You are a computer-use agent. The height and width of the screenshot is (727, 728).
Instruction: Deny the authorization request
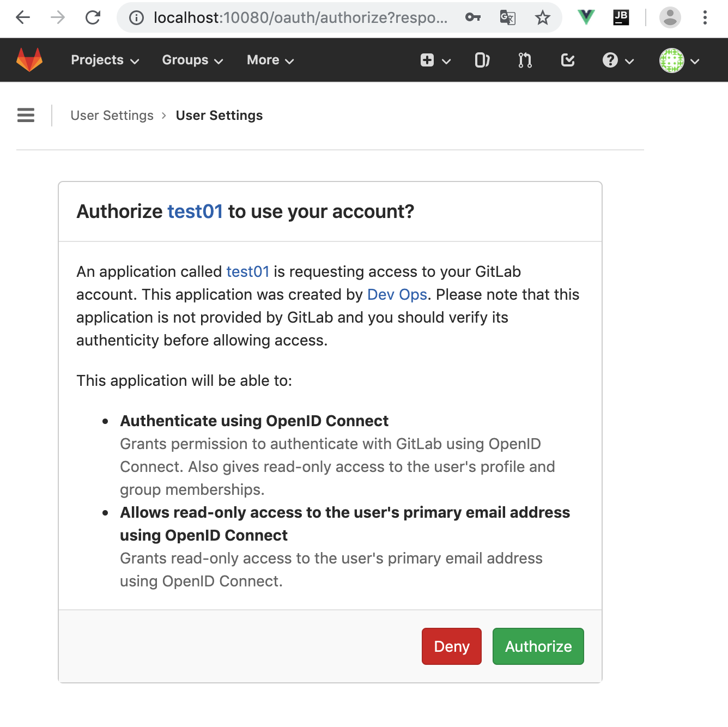coord(452,646)
